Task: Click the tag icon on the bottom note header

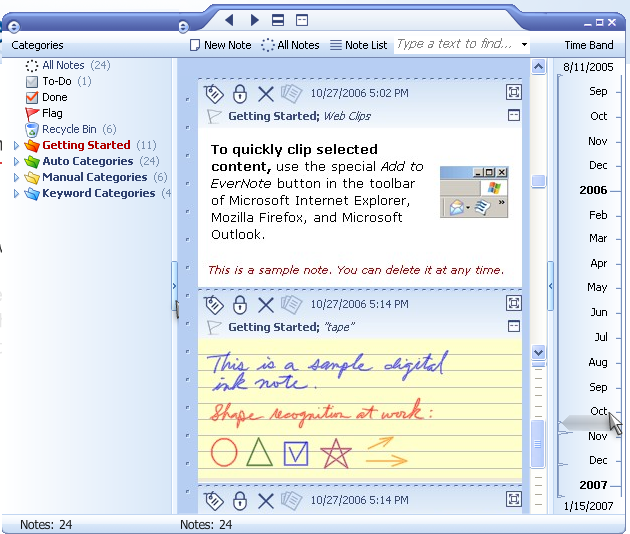Action: click(x=213, y=501)
